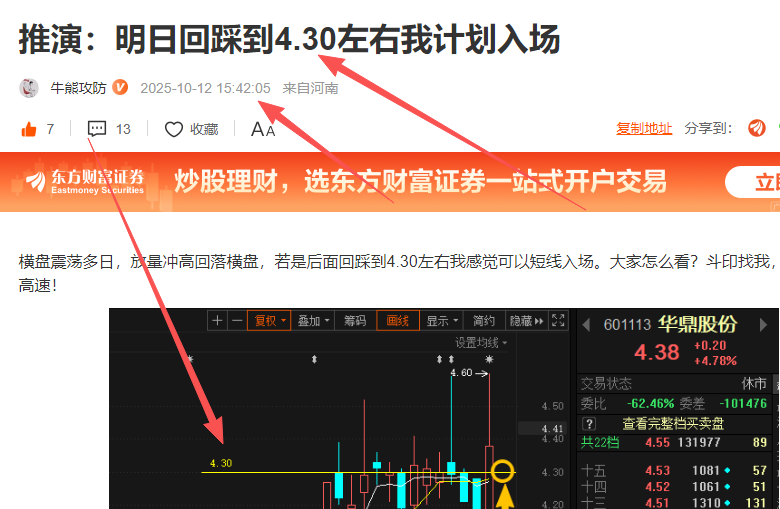Screen dimensions: 780x509
Task: Select 筹码 in chart toolbar
Action: [x=355, y=321]
